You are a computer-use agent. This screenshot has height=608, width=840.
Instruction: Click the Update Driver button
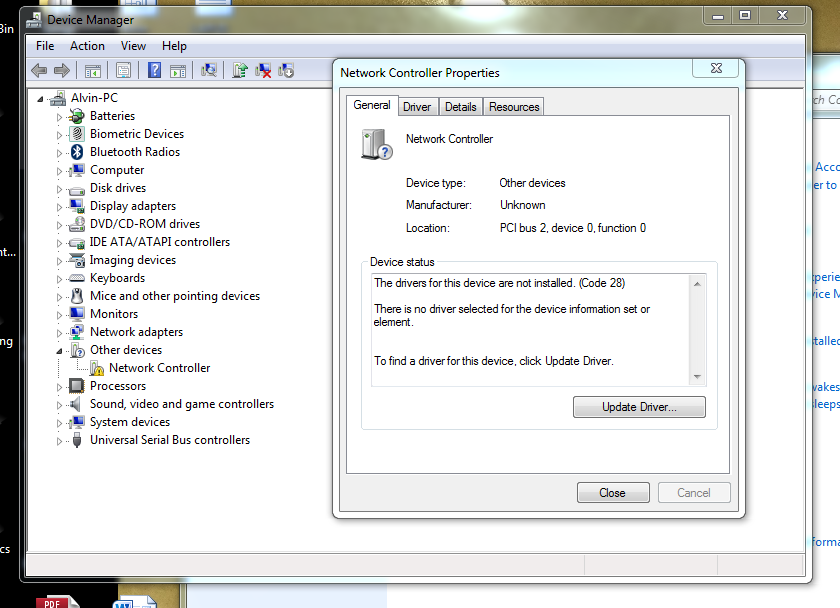click(639, 406)
